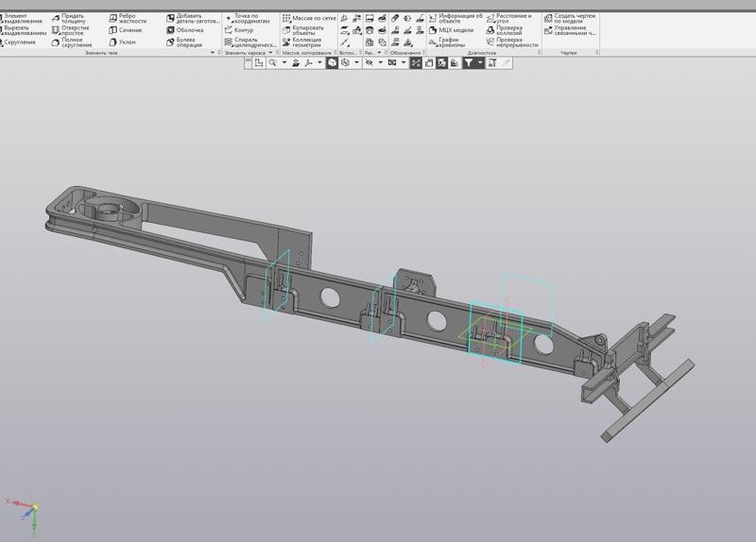Click Информация об объекте
This screenshot has width=756, height=542.
pyautogui.click(x=455, y=18)
